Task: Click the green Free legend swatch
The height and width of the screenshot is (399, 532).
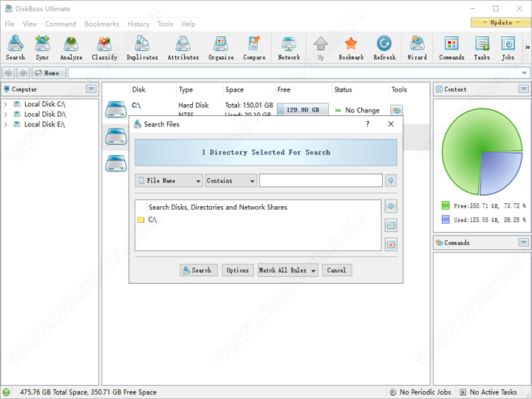Action: coord(446,205)
